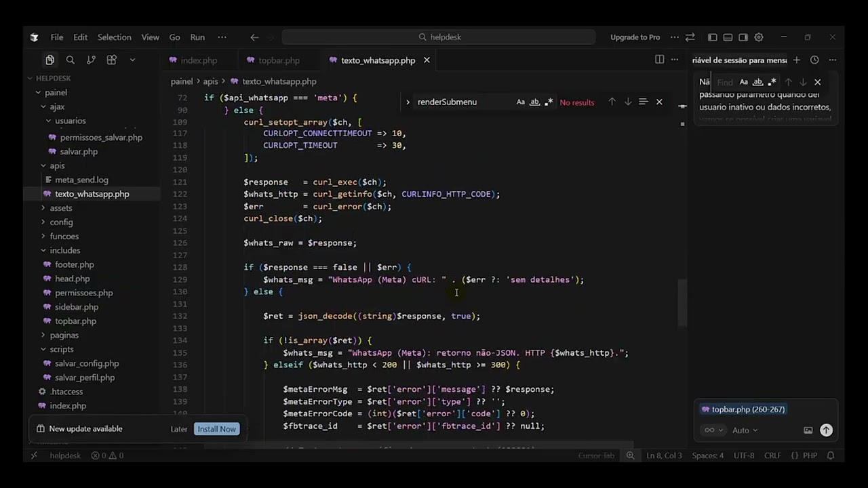Toggle secondary sidebar layout button
868x488 pixels.
click(x=743, y=37)
